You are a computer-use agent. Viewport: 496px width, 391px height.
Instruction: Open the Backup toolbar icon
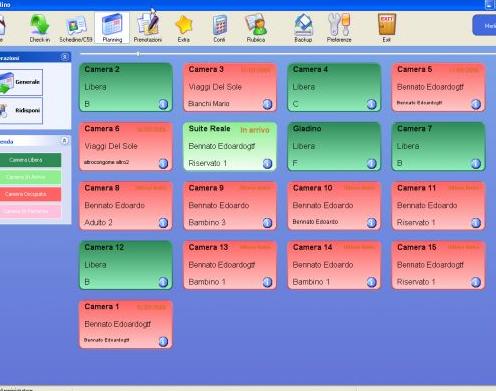303,28
